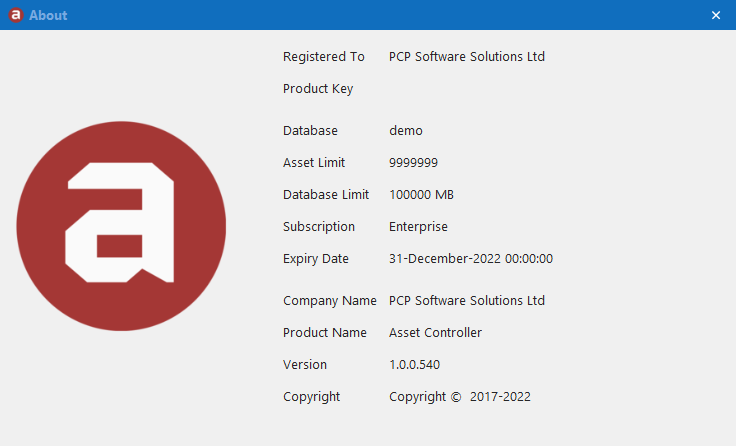736x446 pixels.
Task: Close the About dialog
Action: click(715, 15)
